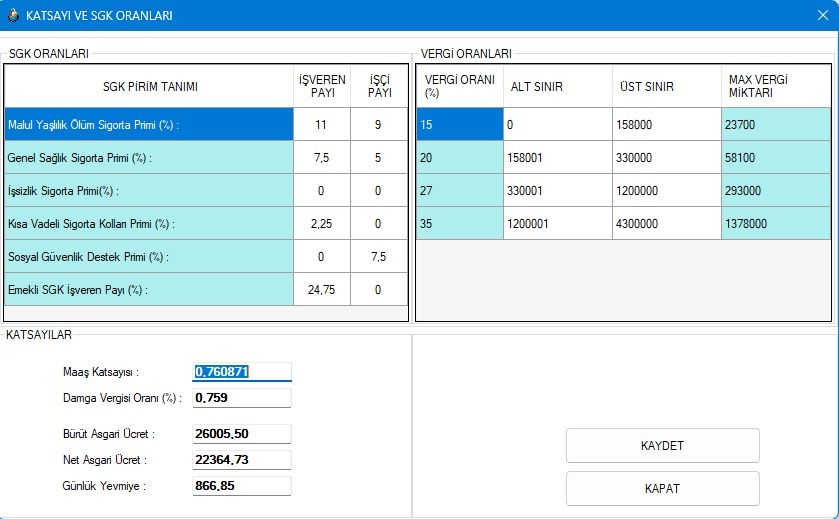Click İşveren Payı cell for Genel Sağlık

coord(321,158)
